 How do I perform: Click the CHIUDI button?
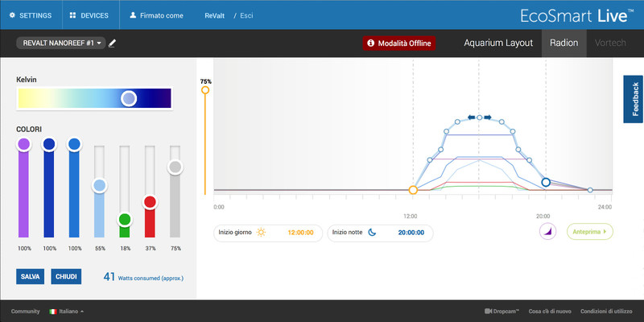pyautogui.click(x=66, y=276)
